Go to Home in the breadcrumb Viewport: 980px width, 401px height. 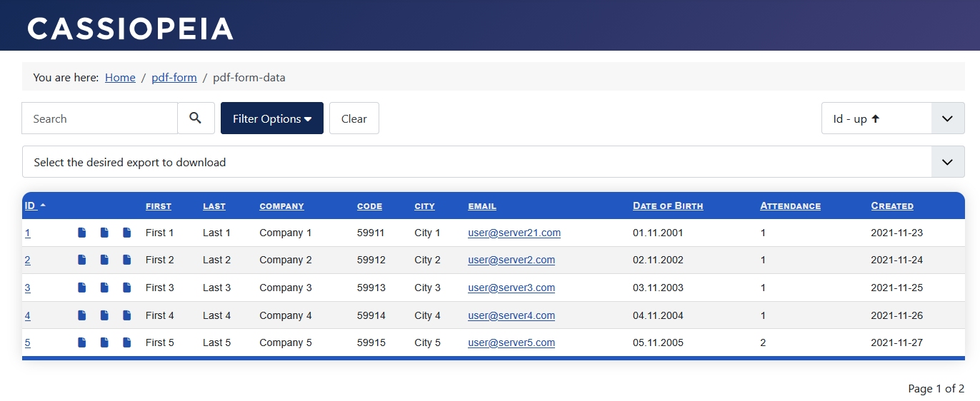(x=120, y=77)
